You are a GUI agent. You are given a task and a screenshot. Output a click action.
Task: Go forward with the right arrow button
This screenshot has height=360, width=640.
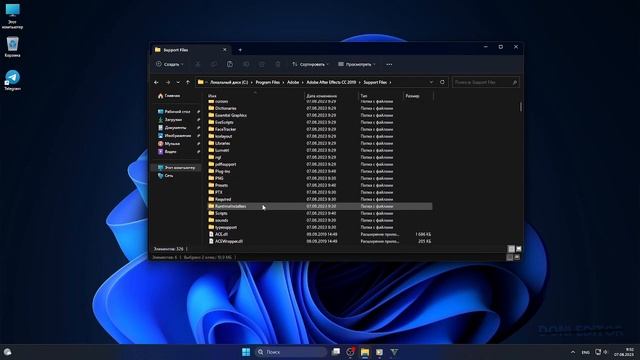tap(168, 82)
